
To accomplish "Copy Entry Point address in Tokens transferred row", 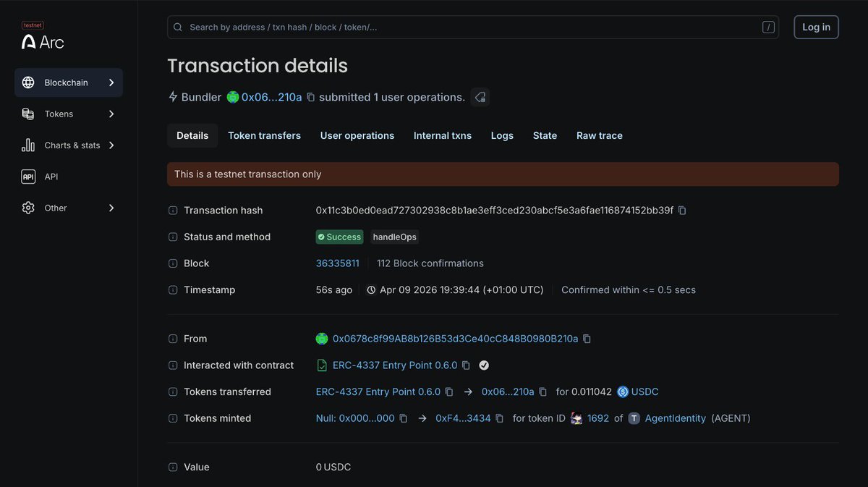I will point(449,391).
